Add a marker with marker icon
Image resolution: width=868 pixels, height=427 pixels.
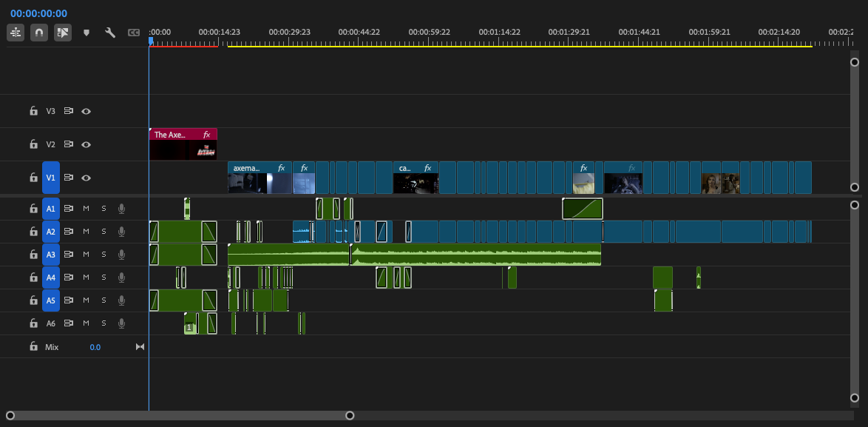pos(87,33)
